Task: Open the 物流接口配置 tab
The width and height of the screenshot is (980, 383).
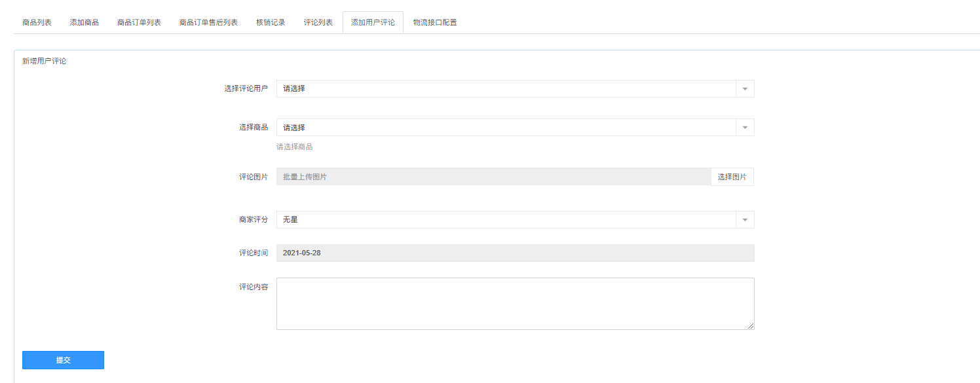Action: (x=435, y=22)
